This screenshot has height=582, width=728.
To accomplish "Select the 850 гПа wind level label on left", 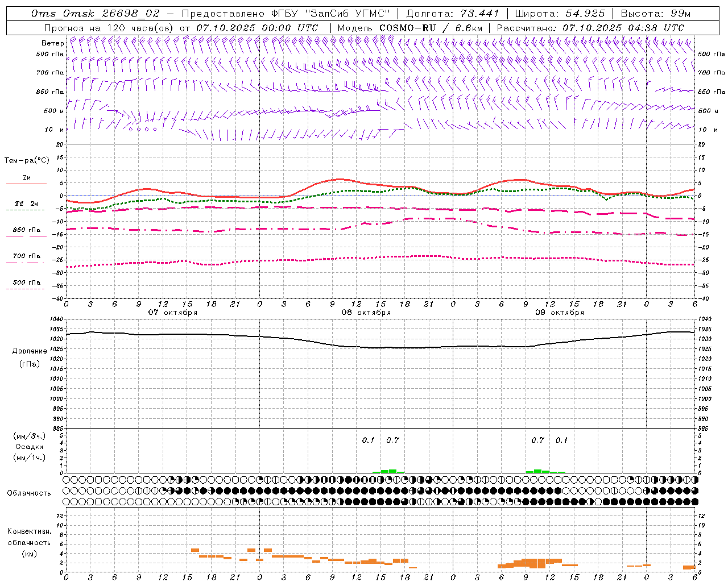I will (x=50, y=92).
